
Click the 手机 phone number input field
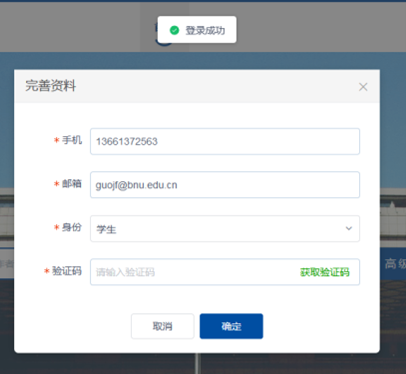coord(225,141)
